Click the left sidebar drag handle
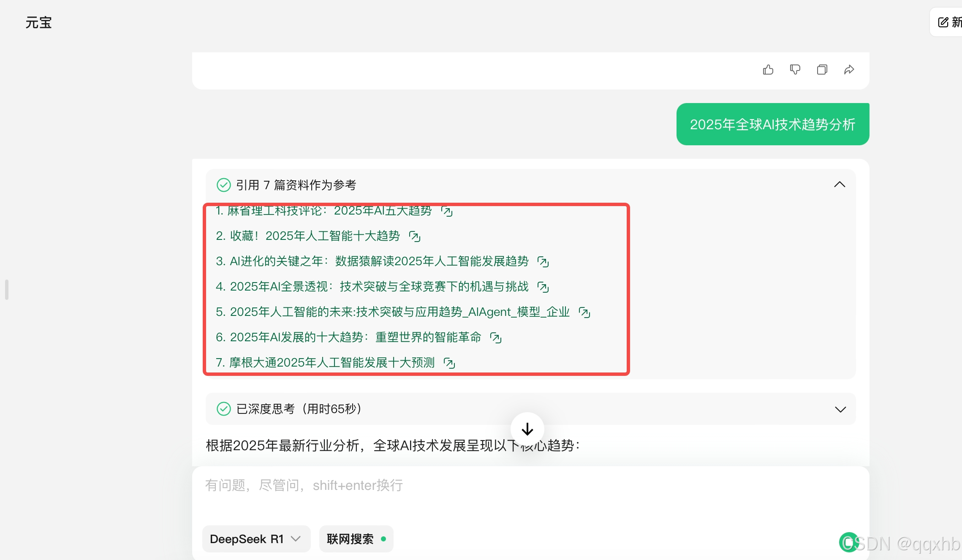 (x=7, y=290)
